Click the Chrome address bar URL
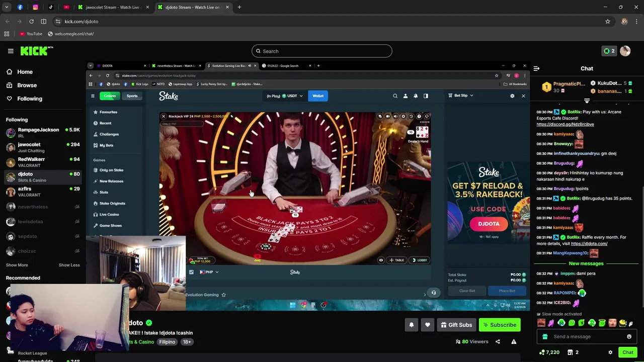This screenshot has height=362, width=644. (x=82, y=22)
